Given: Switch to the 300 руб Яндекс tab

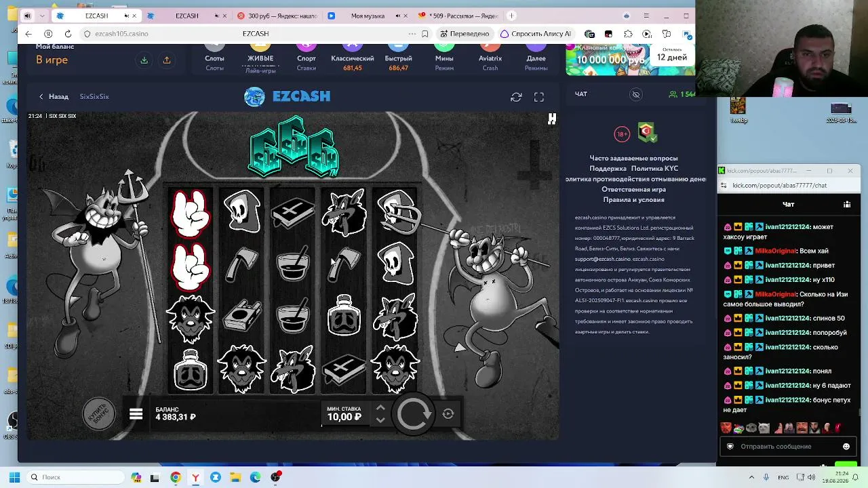Looking at the screenshot, I should (x=278, y=16).
